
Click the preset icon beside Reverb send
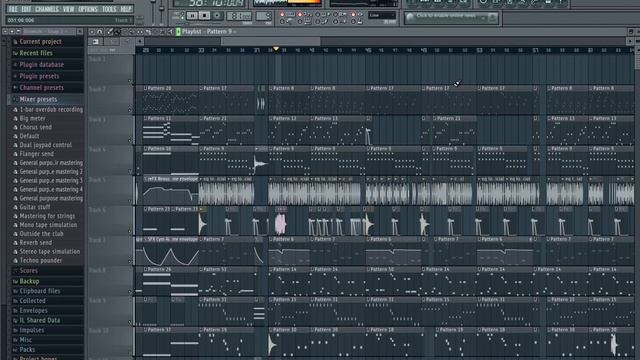16,242
